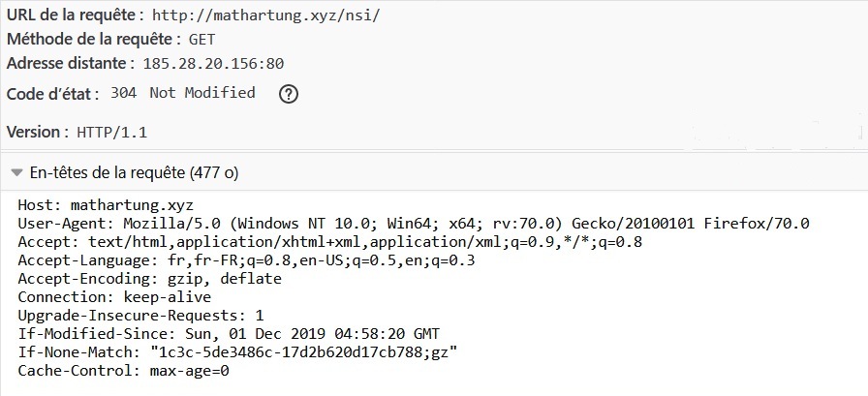This screenshot has height=396, width=868.
Task: Select the request URL http://mathartung.xyz/nsi/
Action: tap(266, 15)
